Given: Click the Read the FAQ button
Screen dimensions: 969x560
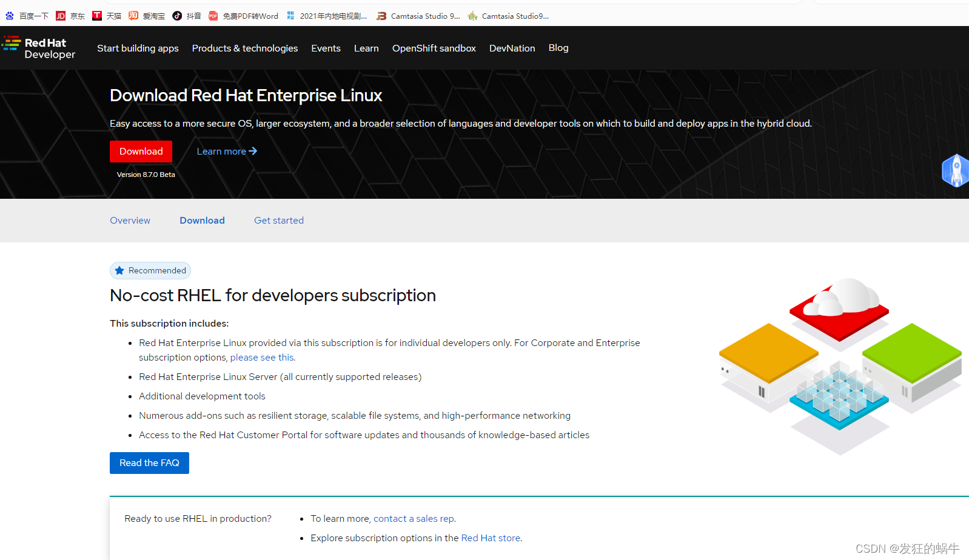Looking at the screenshot, I should pos(149,463).
